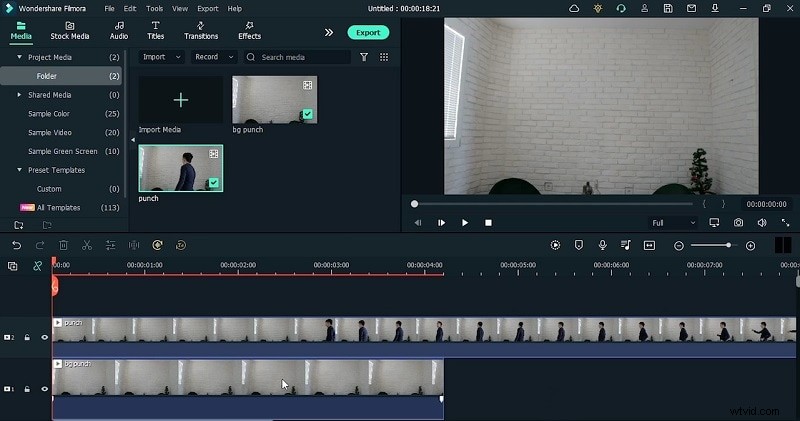800x421 pixels.
Task: Click the audio waveform stretch icon
Action: (x=134, y=245)
